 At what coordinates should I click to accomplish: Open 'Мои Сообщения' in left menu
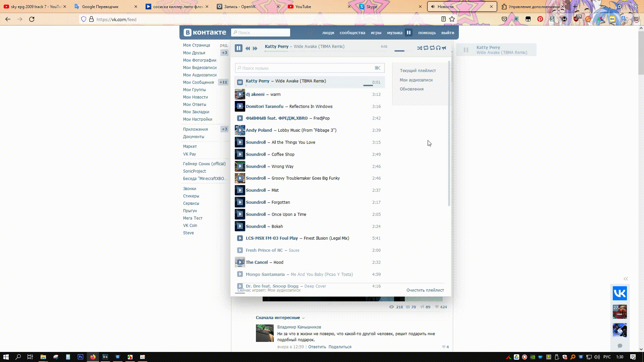pyautogui.click(x=198, y=82)
